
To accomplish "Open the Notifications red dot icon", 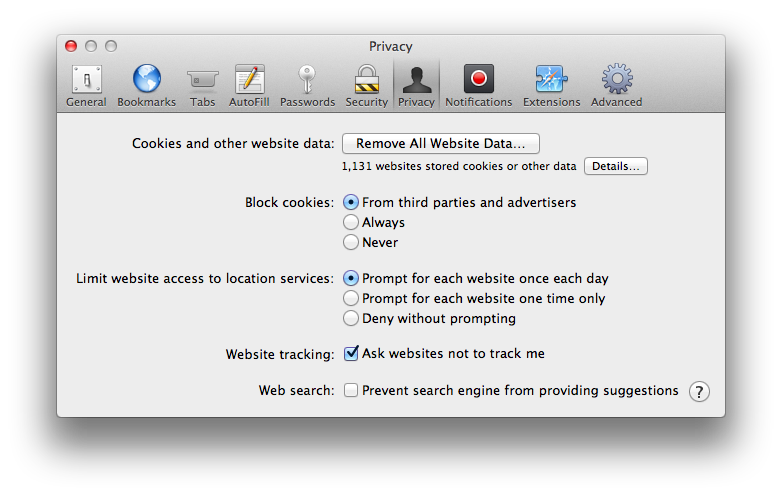I will click(479, 79).
